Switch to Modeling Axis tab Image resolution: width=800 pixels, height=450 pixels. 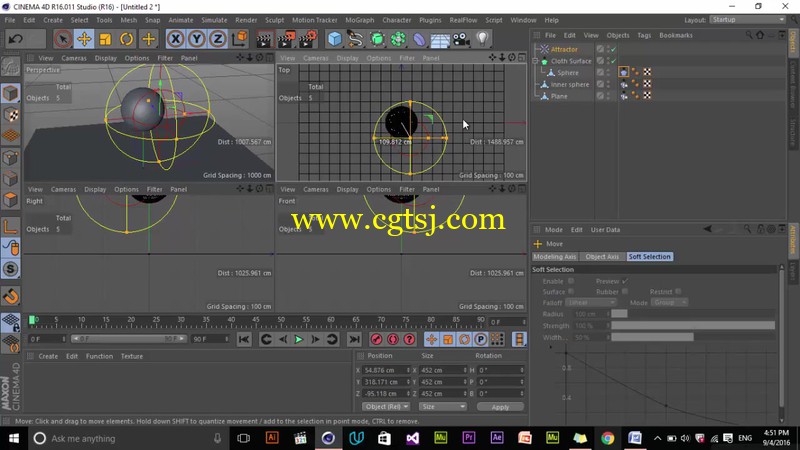555,257
